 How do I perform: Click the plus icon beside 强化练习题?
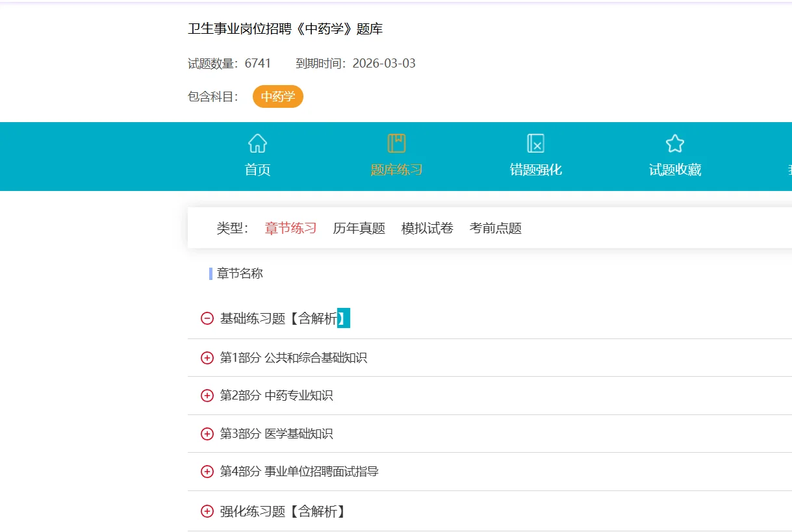tap(206, 511)
